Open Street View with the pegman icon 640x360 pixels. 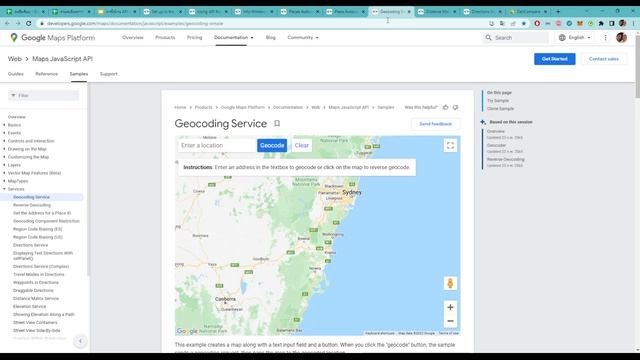click(450, 283)
